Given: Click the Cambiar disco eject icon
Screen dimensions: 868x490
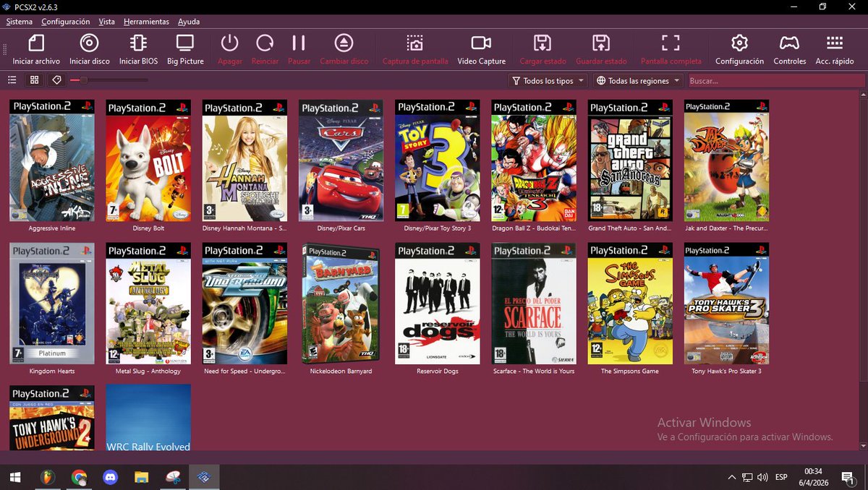Looking at the screenshot, I should tap(344, 43).
